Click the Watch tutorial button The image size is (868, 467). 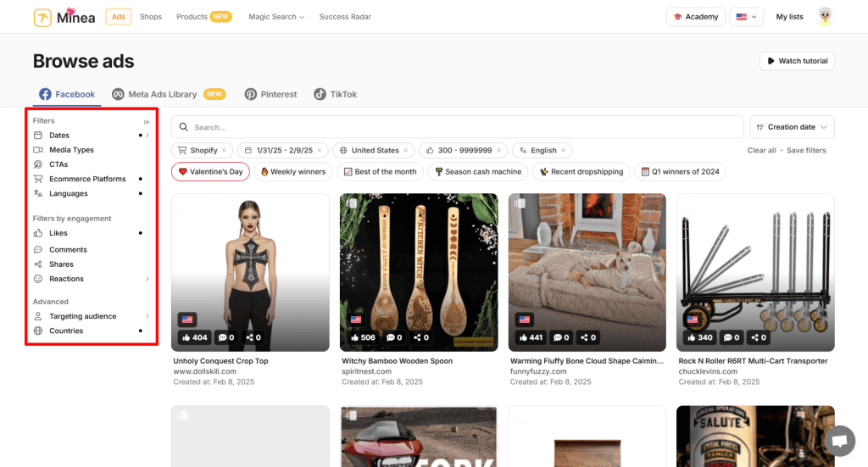(797, 61)
